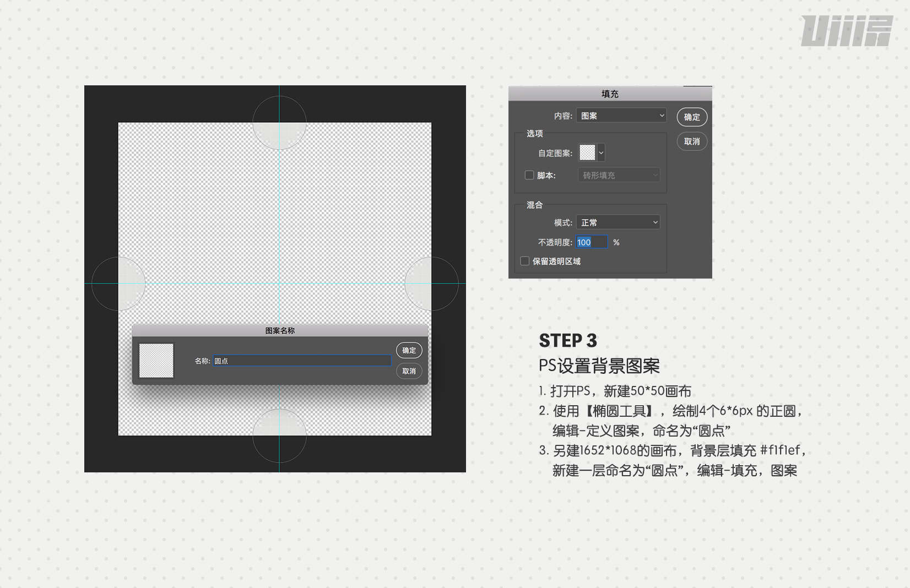Click the line '1. 打开PS，新建50*50画布'
910x588 pixels.
615,391
